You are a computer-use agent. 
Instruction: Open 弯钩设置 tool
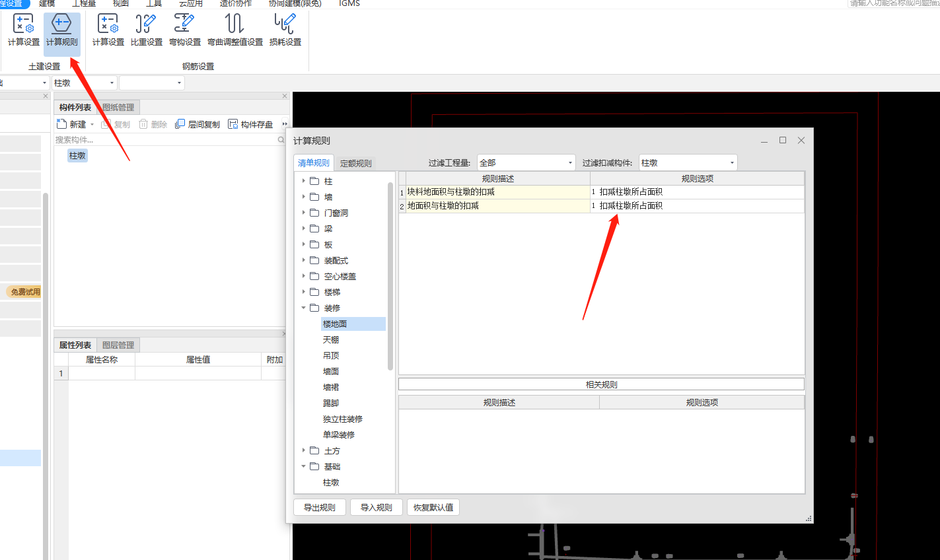click(x=185, y=30)
